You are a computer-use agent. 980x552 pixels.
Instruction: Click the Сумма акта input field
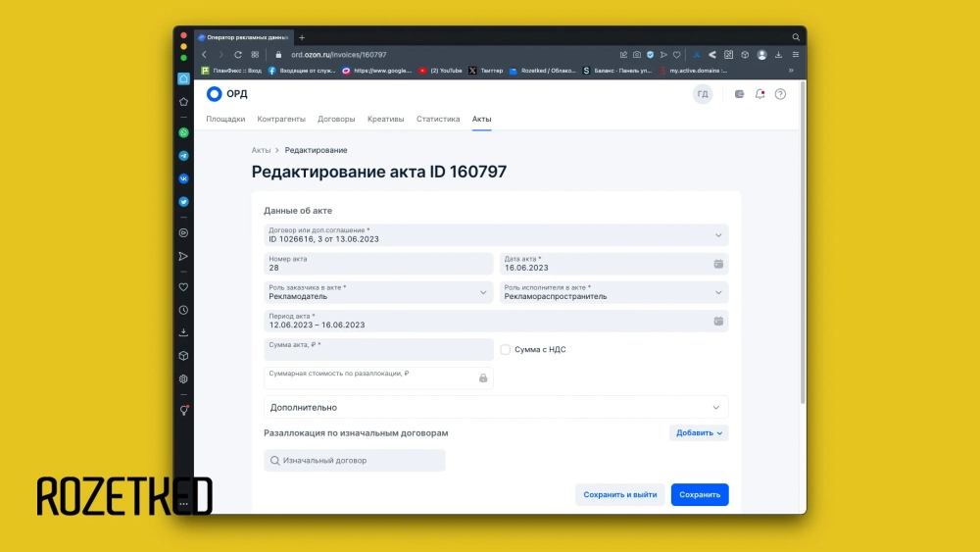pos(378,350)
